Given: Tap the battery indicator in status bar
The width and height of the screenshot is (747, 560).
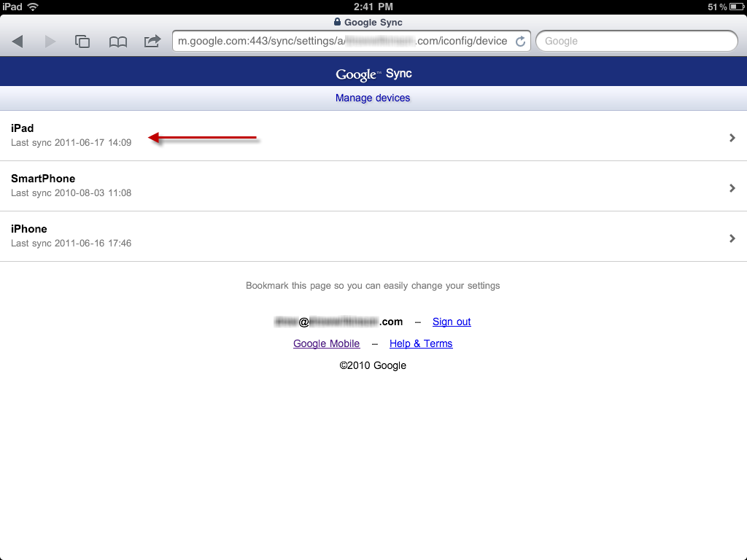Looking at the screenshot, I should 736,7.
